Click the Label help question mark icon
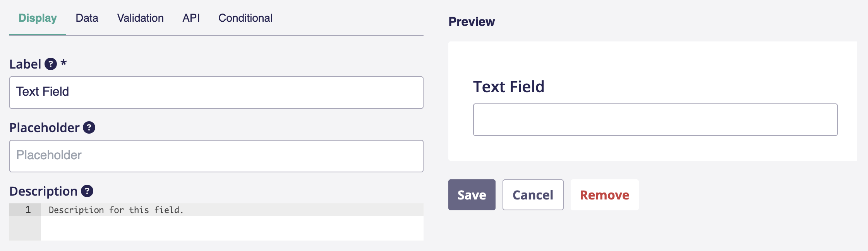Image resolution: width=868 pixels, height=251 pixels. pyautogui.click(x=51, y=64)
